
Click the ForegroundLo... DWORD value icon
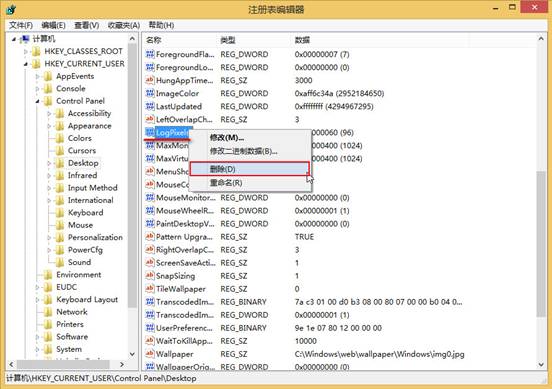click(150, 67)
